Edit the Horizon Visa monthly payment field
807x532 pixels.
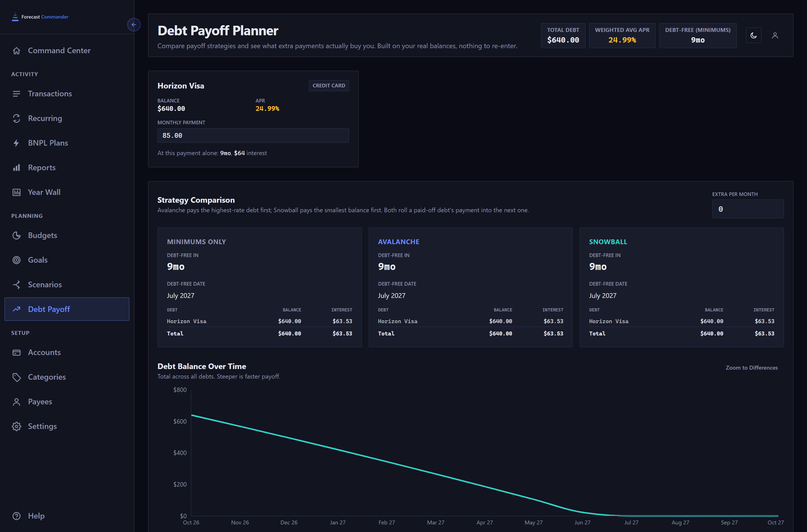click(253, 135)
